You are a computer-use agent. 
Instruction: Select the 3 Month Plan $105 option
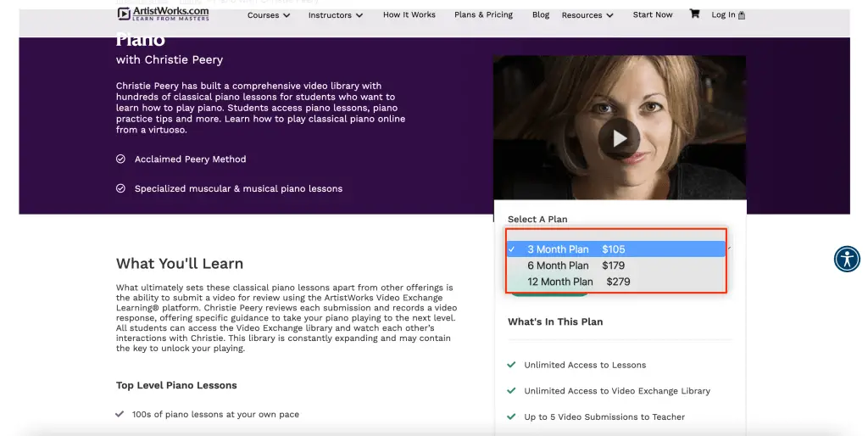tap(615, 249)
